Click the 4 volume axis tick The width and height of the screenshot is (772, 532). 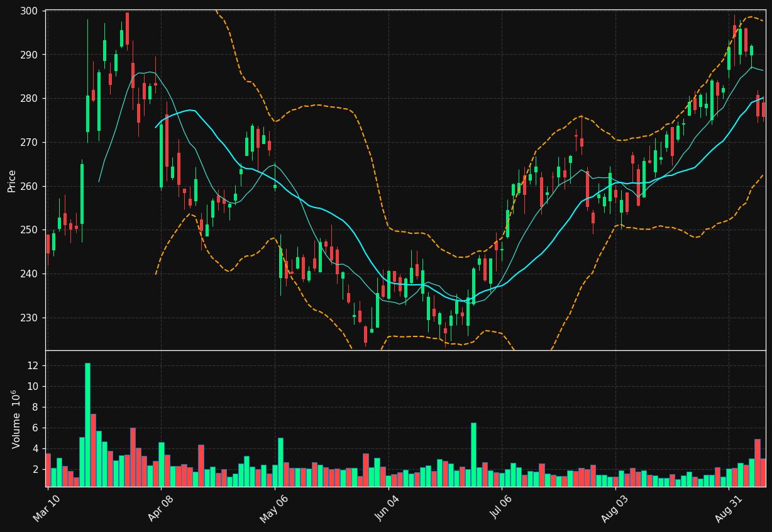tap(36, 449)
